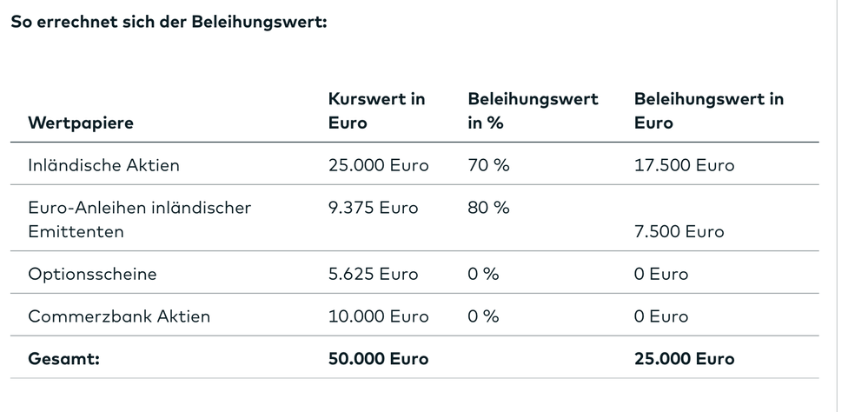Click the 70 % Beleihungswert cell
868x412 pixels.
[488, 164]
